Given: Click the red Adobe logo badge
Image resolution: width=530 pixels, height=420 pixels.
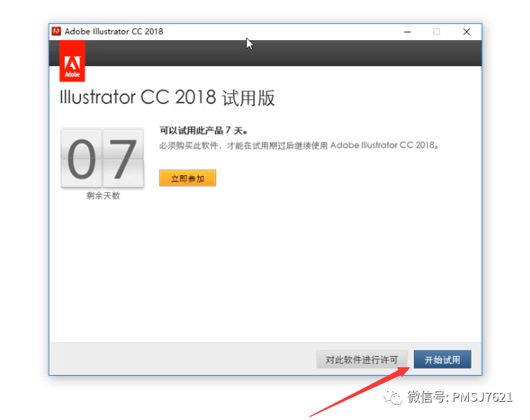Looking at the screenshot, I should [72, 61].
